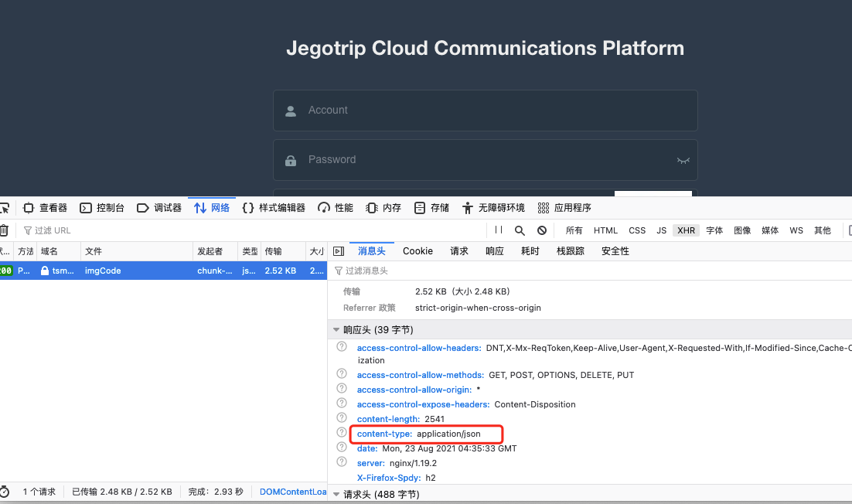Switch to the 栈跟踪 stack trace tab
The height and width of the screenshot is (504, 852).
571,251
